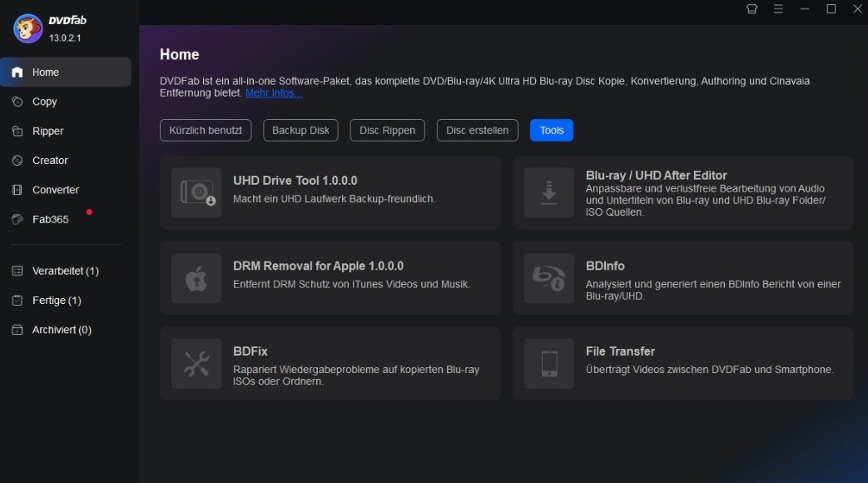Click the BDFix title text

[x=250, y=351]
